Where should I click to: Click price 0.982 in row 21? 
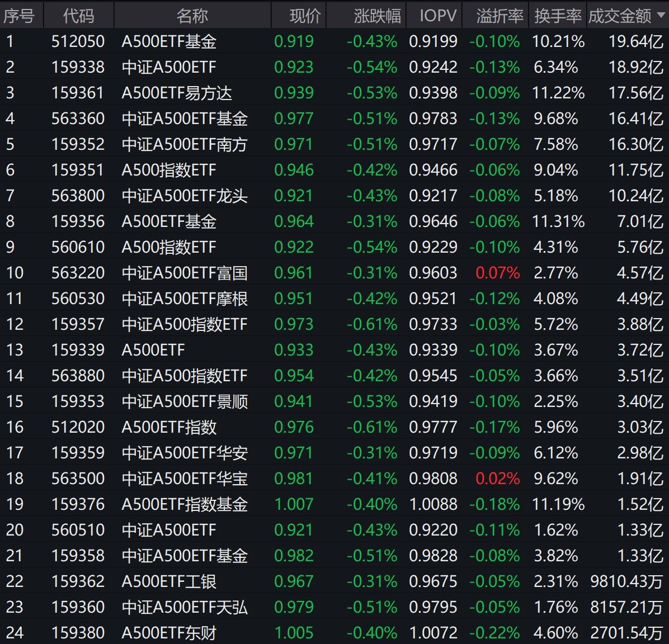pyautogui.click(x=294, y=555)
